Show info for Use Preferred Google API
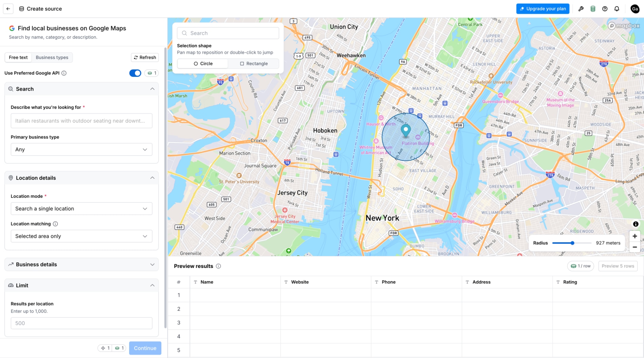644x358 pixels. (64, 73)
